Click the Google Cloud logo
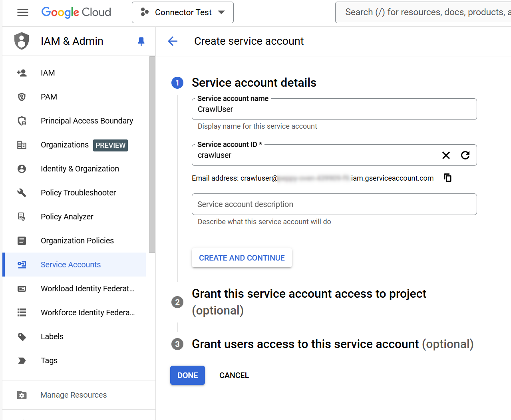 coord(76,12)
